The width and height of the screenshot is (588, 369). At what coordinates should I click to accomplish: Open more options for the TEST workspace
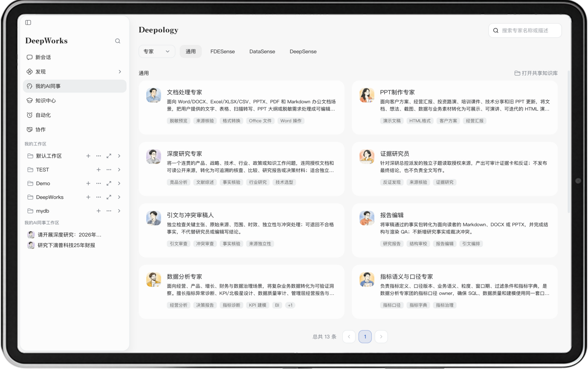tap(109, 170)
